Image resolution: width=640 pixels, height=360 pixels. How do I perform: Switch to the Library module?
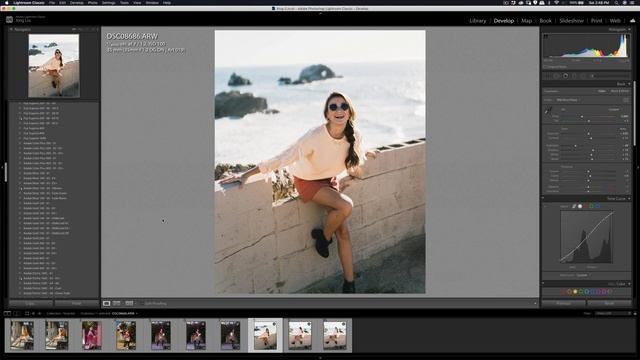click(x=478, y=20)
